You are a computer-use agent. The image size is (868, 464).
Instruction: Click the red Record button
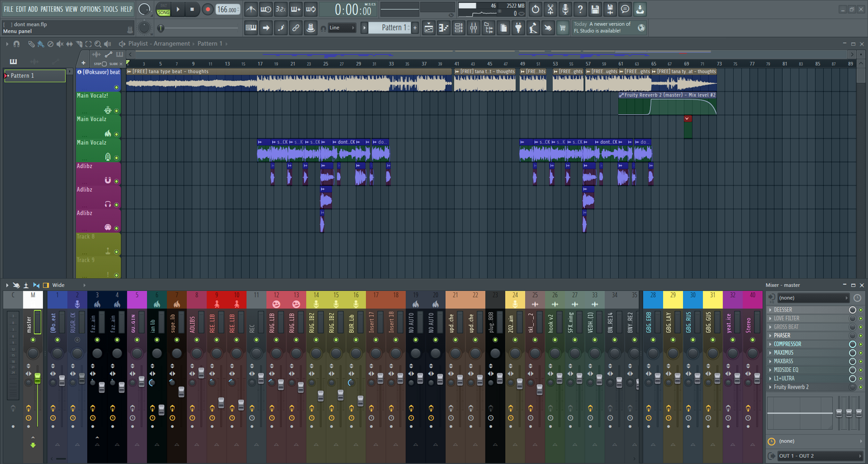click(207, 9)
